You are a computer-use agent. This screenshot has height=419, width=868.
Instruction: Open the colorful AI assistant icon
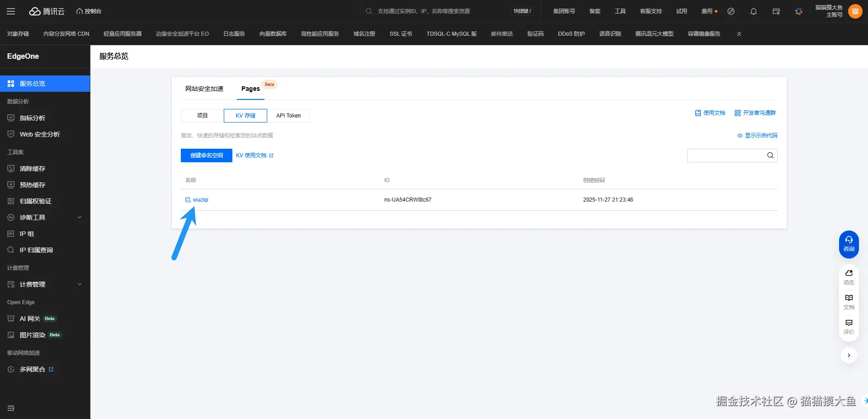(x=799, y=11)
